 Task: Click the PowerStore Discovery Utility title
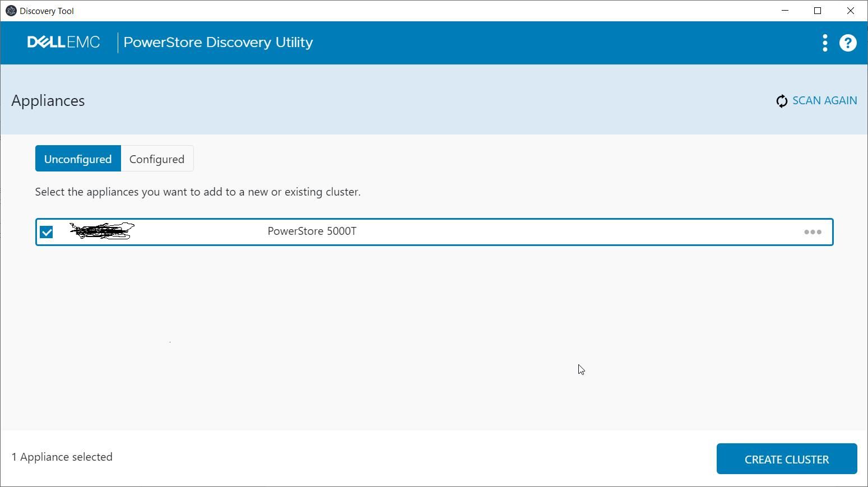point(218,43)
